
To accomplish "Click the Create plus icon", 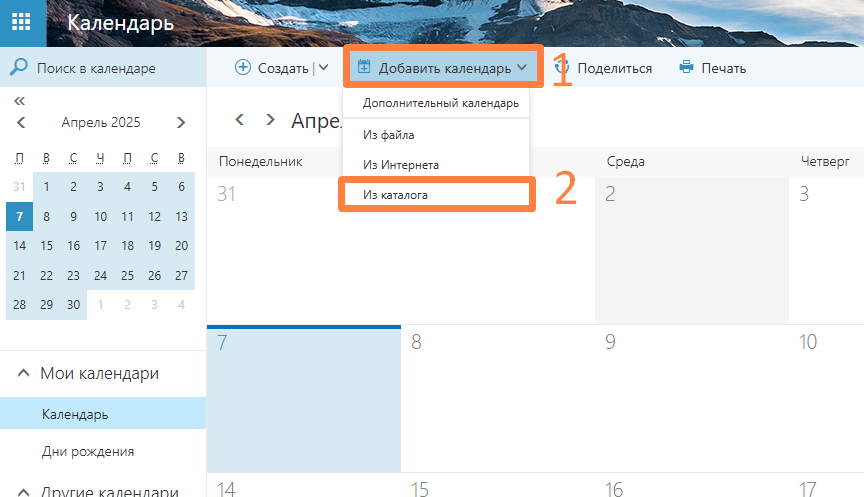I will point(243,68).
